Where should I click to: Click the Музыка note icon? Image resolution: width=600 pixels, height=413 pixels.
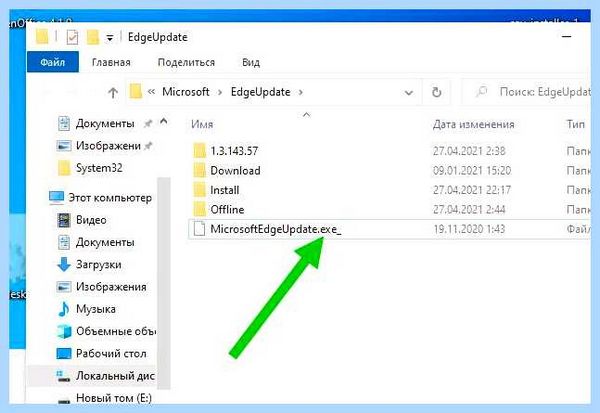pyautogui.click(x=64, y=309)
